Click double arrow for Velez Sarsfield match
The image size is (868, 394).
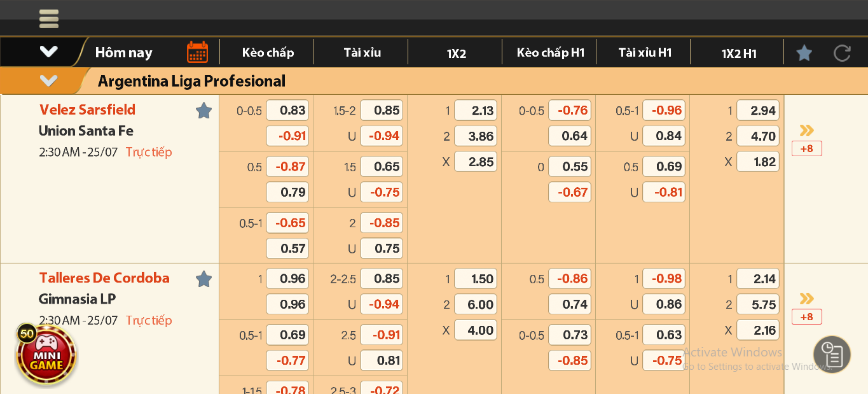(806, 130)
